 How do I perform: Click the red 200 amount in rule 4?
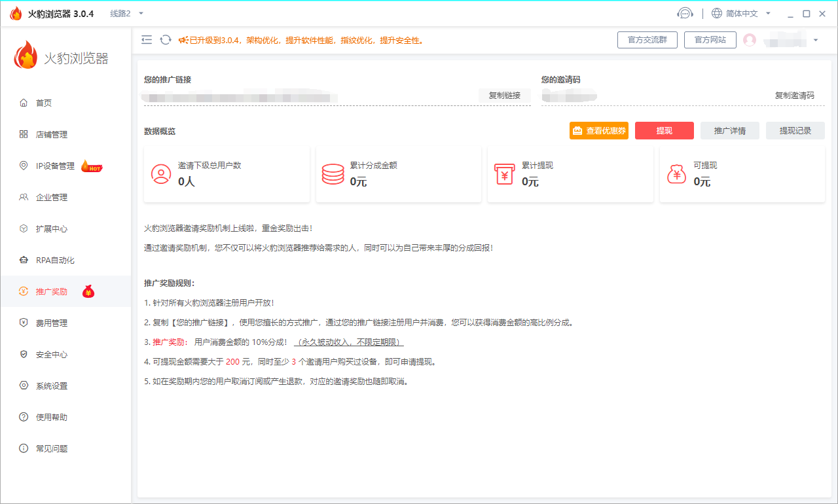click(232, 362)
